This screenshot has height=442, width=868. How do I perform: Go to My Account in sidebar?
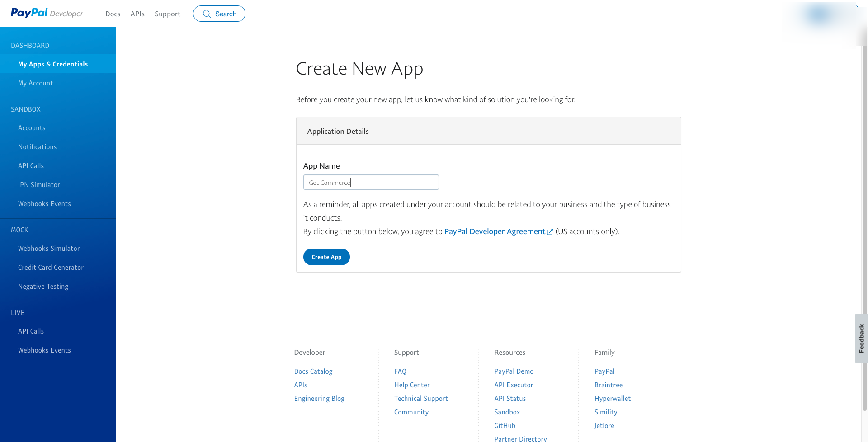[x=35, y=83]
